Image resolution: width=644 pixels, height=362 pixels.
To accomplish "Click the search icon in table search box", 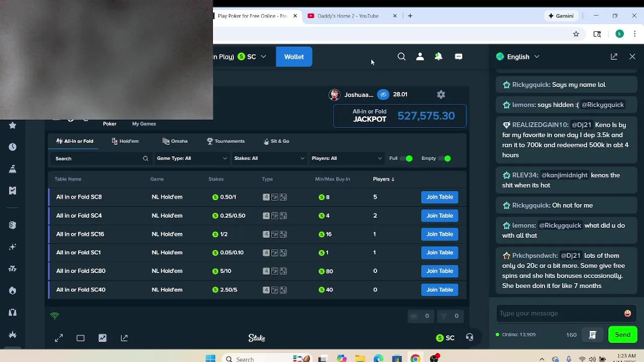I will click(x=145, y=158).
